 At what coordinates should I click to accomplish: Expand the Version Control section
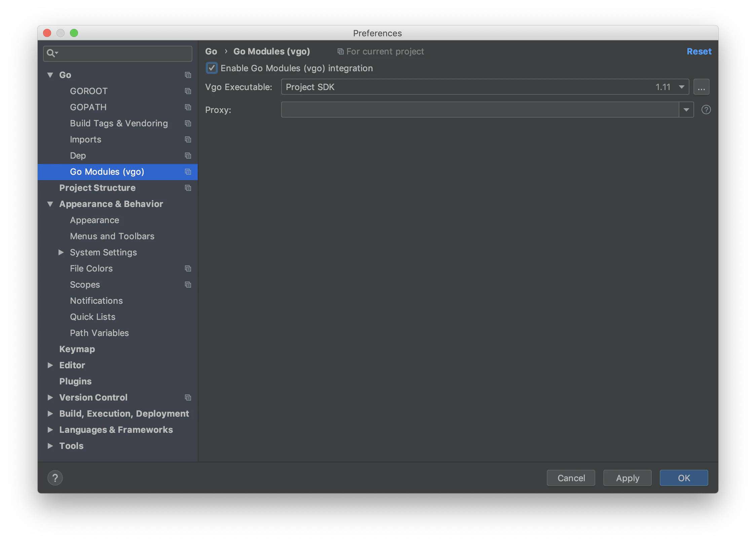click(50, 398)
